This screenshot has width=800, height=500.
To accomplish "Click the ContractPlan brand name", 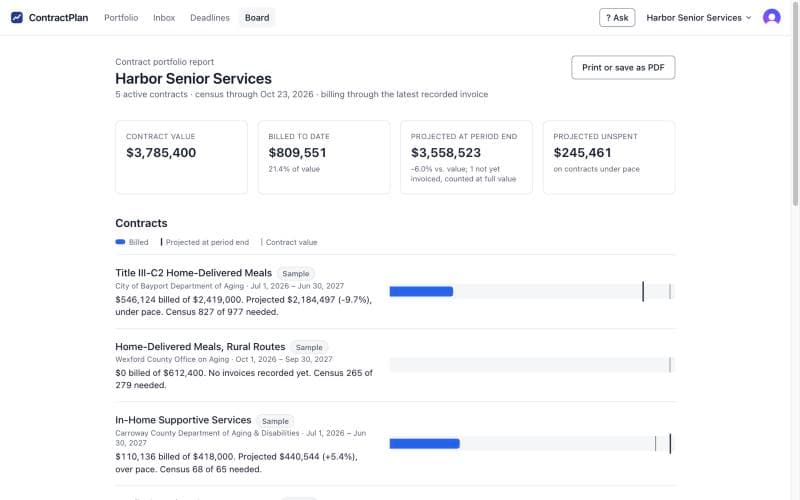I will point(58,17).
